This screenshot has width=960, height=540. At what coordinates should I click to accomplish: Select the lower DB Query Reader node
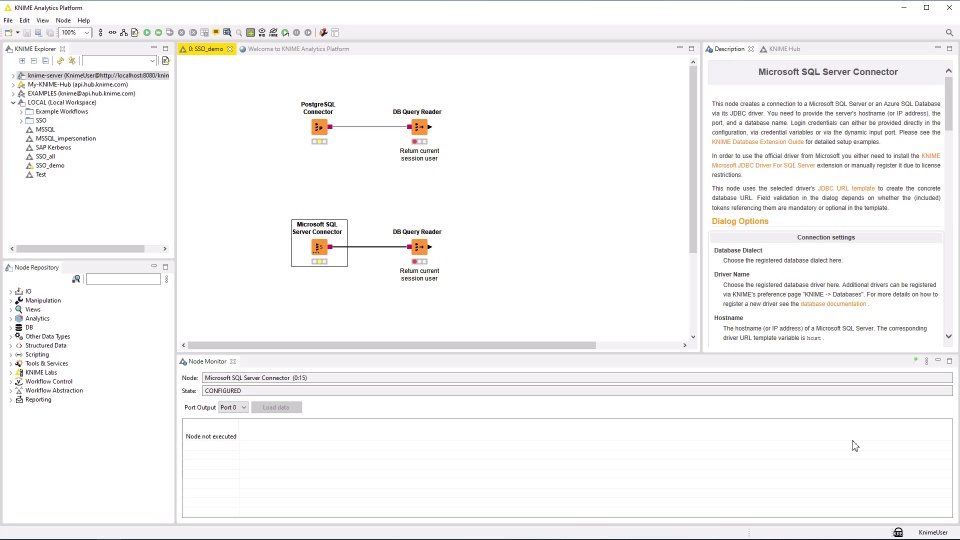pyautogui.click(x=419, y=247)
